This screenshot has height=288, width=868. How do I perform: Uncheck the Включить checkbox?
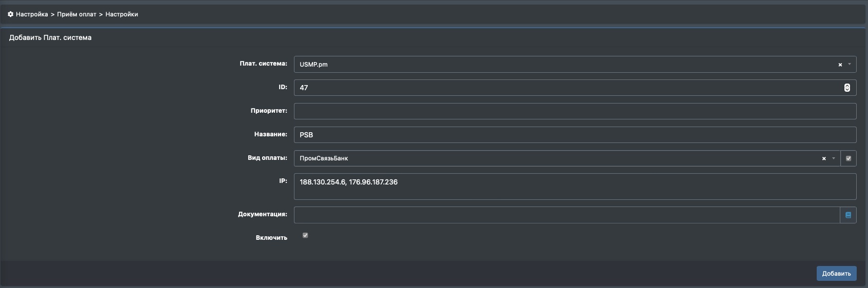tap(305, 235)
